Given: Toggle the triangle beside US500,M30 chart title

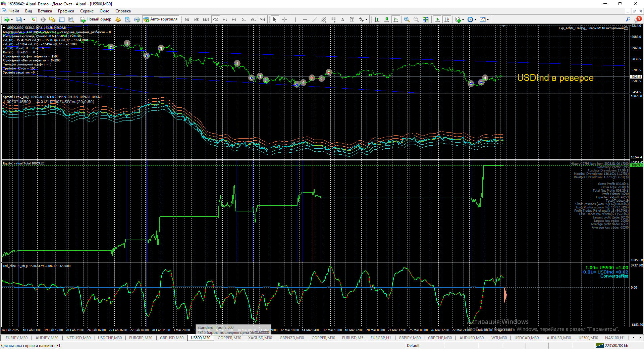Looking at the screenshot, I should point(4,28).
